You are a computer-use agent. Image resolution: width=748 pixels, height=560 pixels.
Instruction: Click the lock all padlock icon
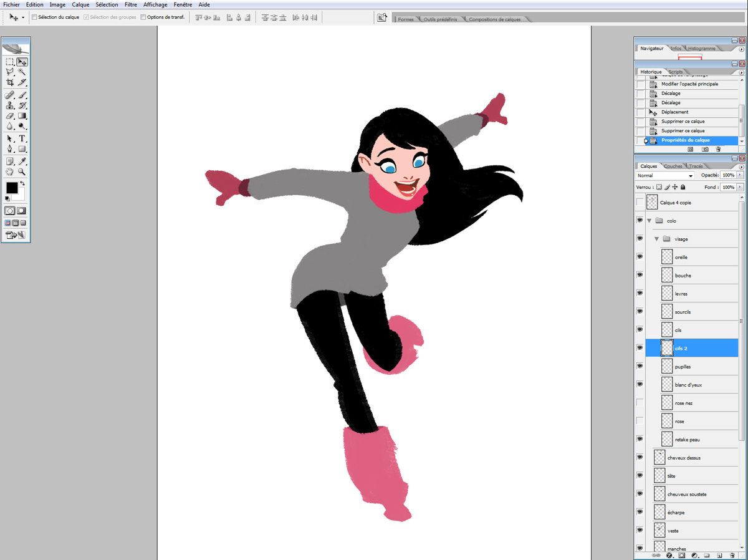pos(683,187)
